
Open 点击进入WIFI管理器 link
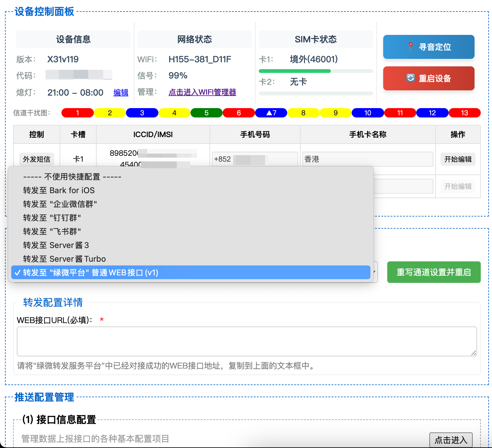[202, 92]
